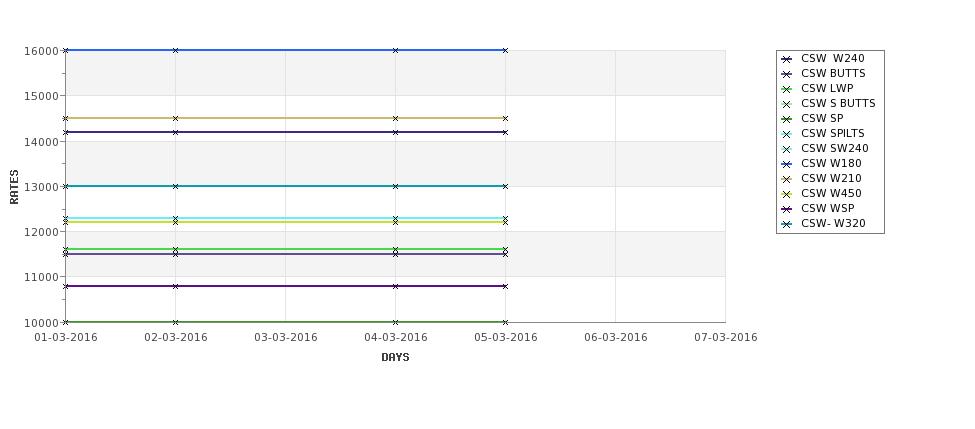The image size is (975, 429).
Task: Select the CSW- W320 legend label
Action: (833, 223)
